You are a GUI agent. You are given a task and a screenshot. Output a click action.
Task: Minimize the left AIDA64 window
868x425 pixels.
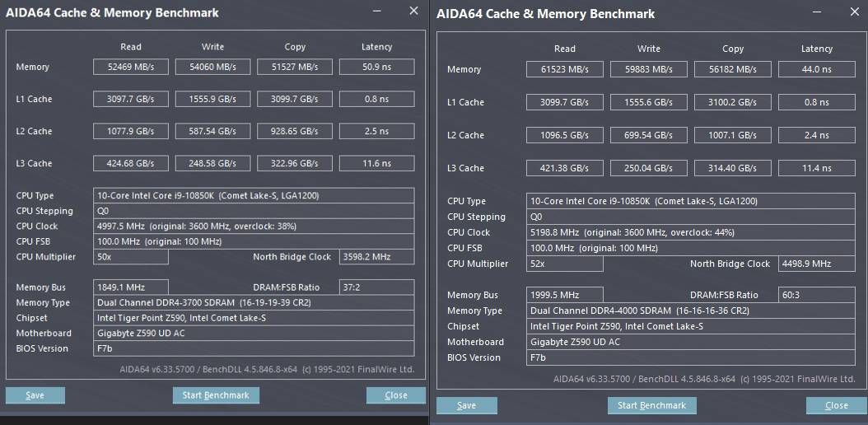tap(377, 11)
